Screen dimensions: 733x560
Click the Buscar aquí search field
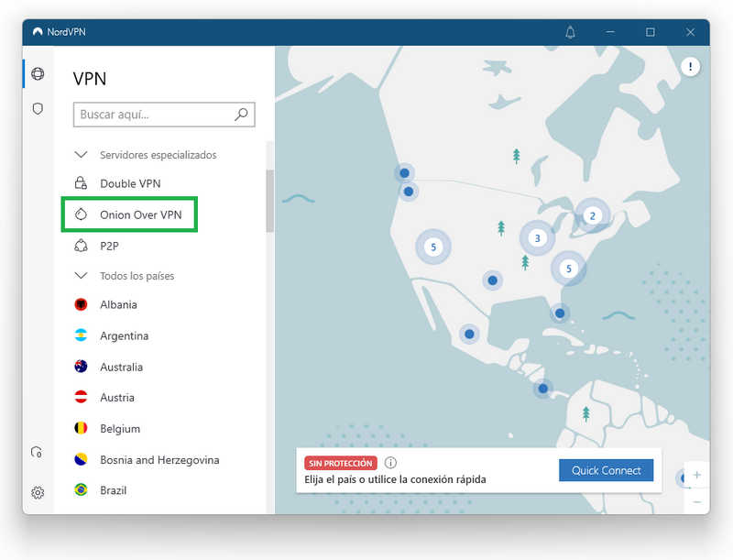click(x=164, y=115)
